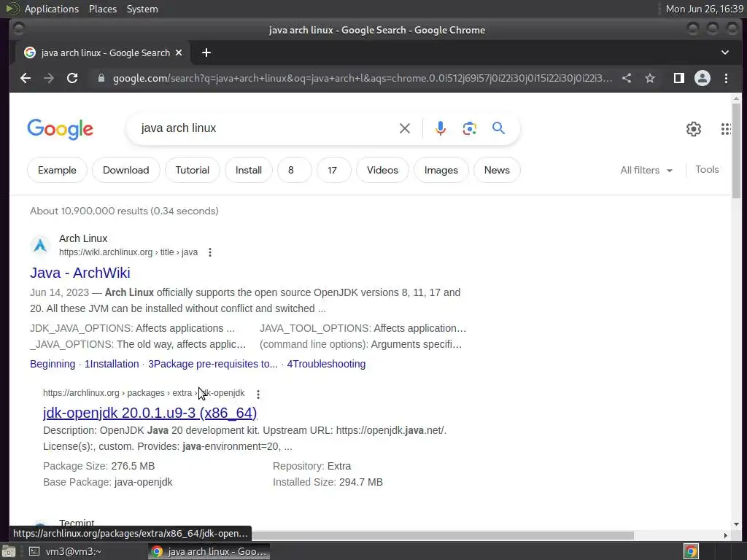This screenshot has height=560, width=747.
Task: Click the address bar URL
Action: pyautogui.click(x=362, y=78)
